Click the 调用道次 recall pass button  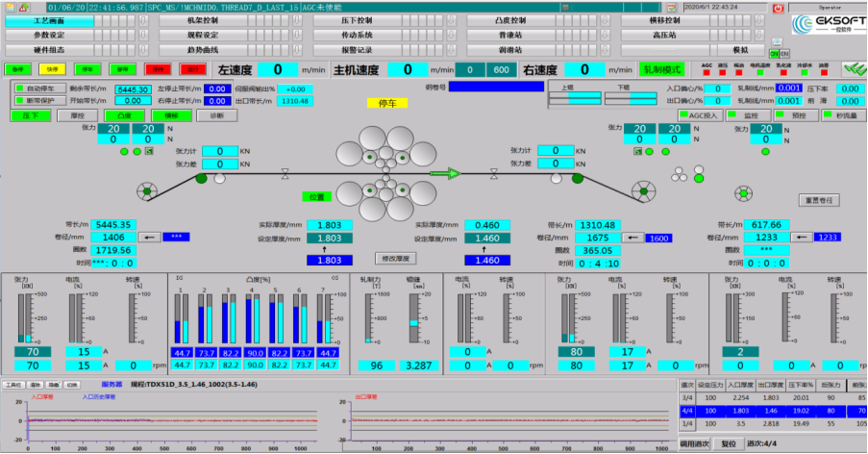694,444
